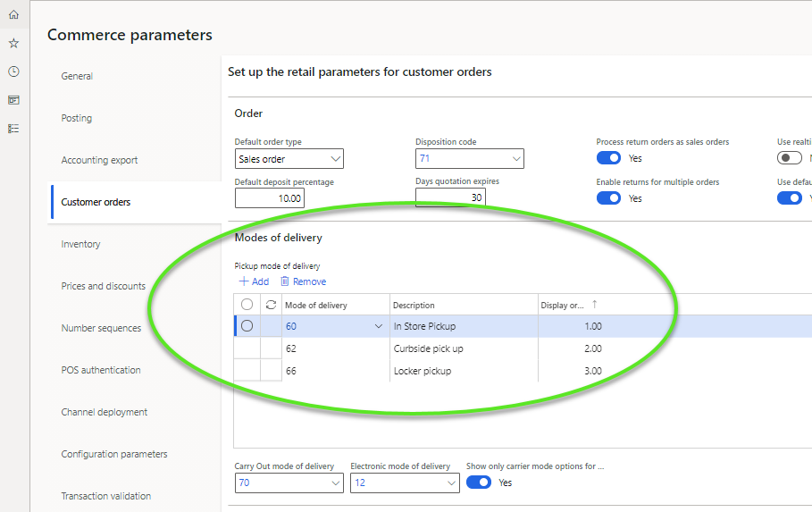The width and height of the screenshot is (812, 512).
Task: Open the Home icon in left rail
Action: [13, 14]
